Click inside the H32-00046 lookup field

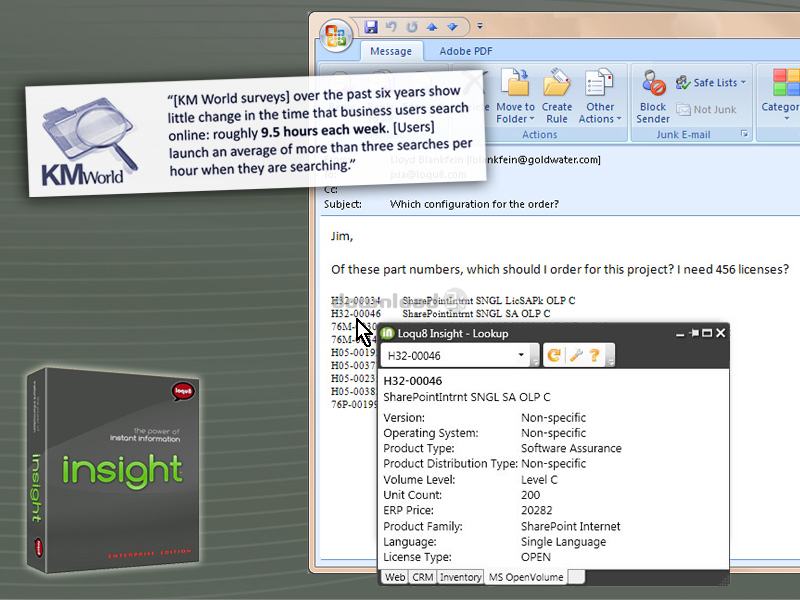(448, 356)
